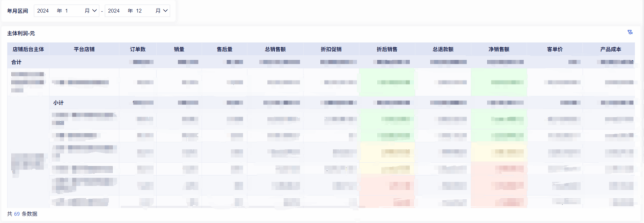Viewport: 644px width, 223px height.
Task: Expand the end month dropdown arrow
Action: click(165, 11)
